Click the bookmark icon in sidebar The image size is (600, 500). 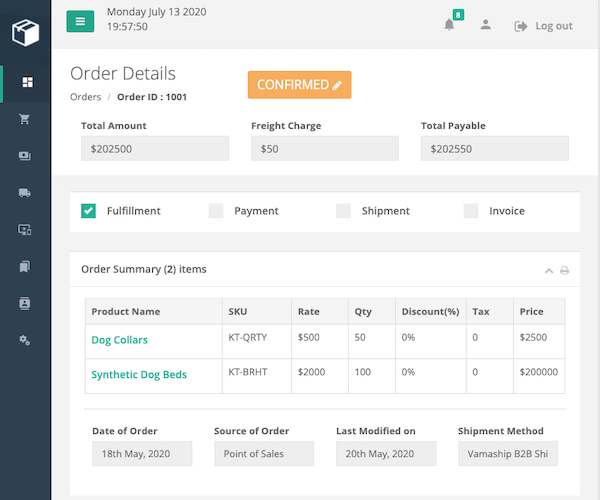[26, 266]
